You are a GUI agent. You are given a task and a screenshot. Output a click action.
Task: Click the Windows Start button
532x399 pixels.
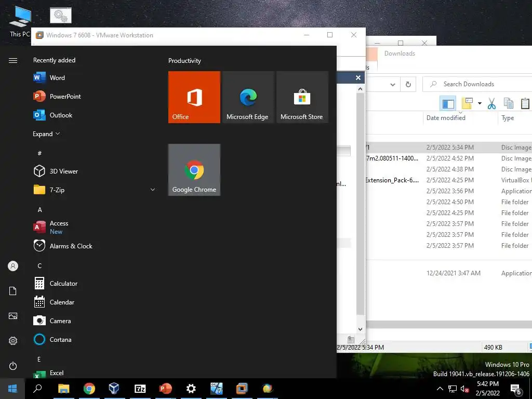click(x=12, y=389)
